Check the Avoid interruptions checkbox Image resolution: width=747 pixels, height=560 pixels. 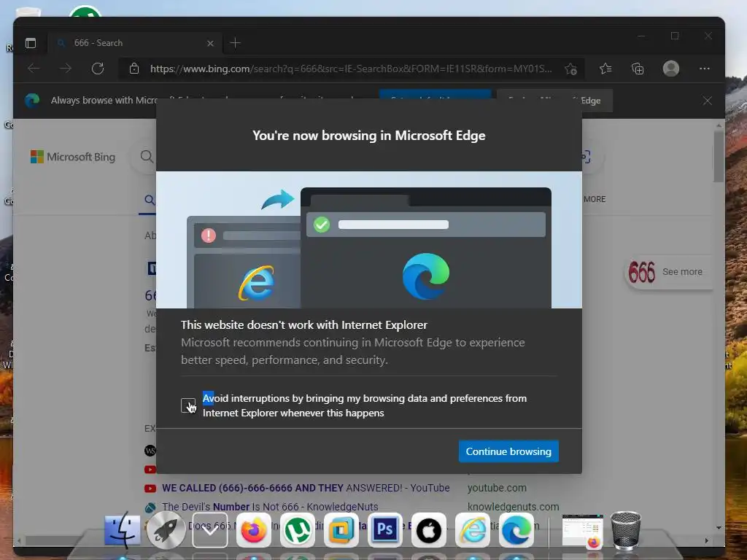tap(188, 405)
